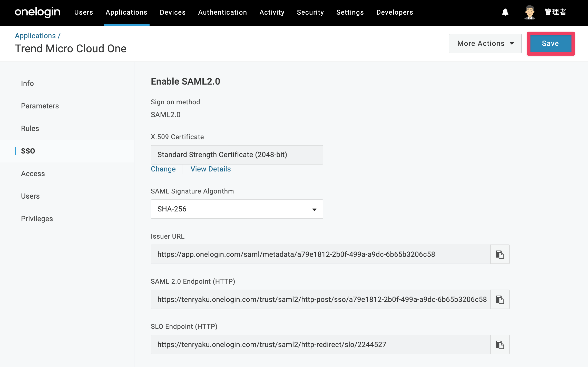The height and width of the screenshot is (367, 588).
Task: Click the Change certificate link
Action: 163,169
